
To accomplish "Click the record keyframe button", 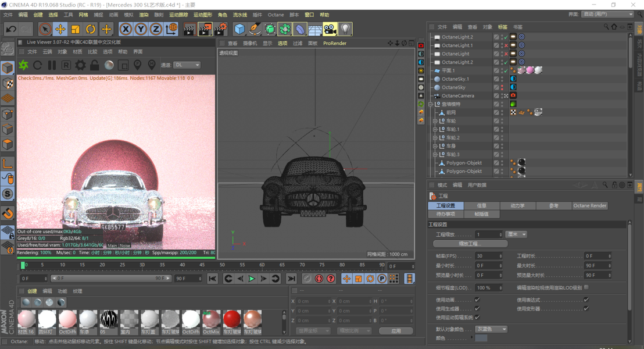I will 307,279.
